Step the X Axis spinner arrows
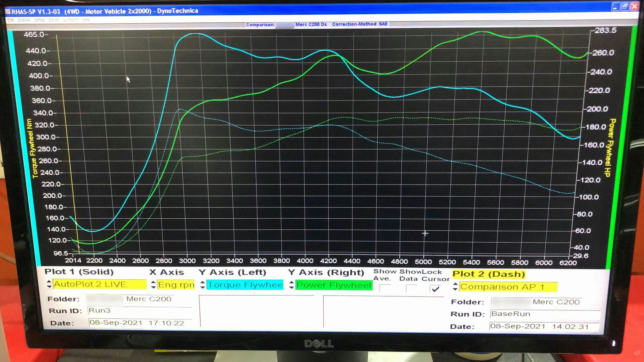Screen dimensions: 644x362 (153, 284)
